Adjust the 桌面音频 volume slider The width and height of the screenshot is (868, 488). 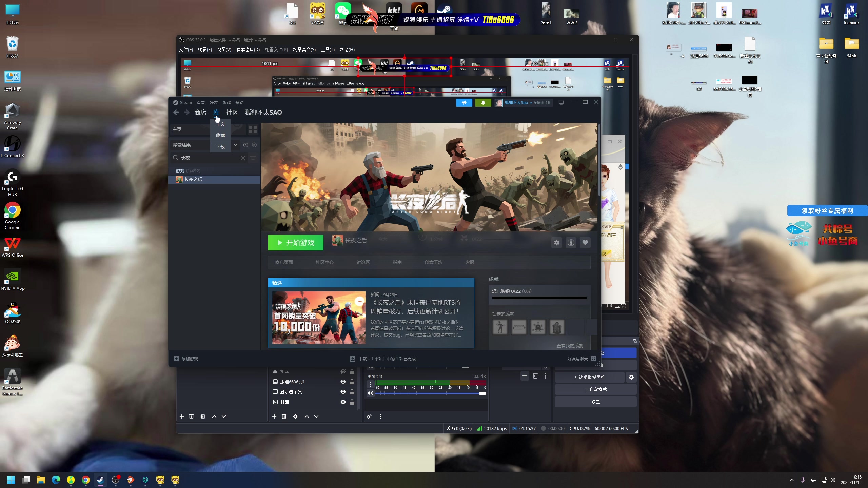tap(482, 393)
